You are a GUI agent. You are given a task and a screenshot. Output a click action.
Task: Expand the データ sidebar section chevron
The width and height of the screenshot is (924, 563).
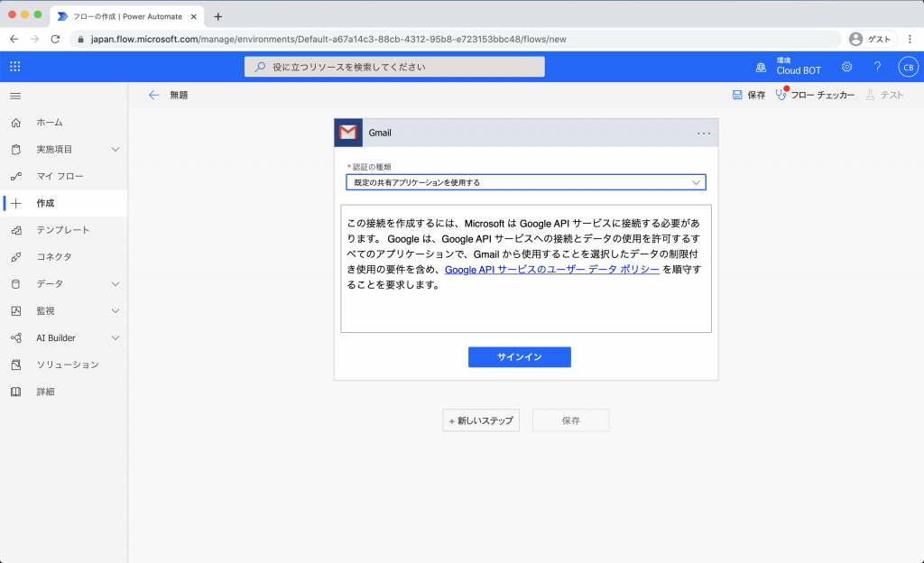click(115, 284)
